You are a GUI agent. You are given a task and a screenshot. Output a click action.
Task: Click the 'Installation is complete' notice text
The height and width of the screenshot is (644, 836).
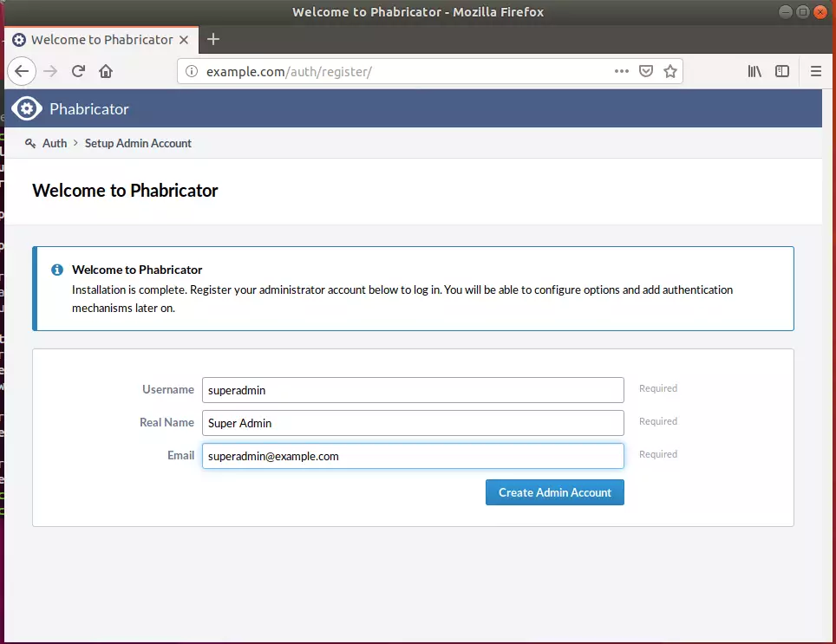402,299
